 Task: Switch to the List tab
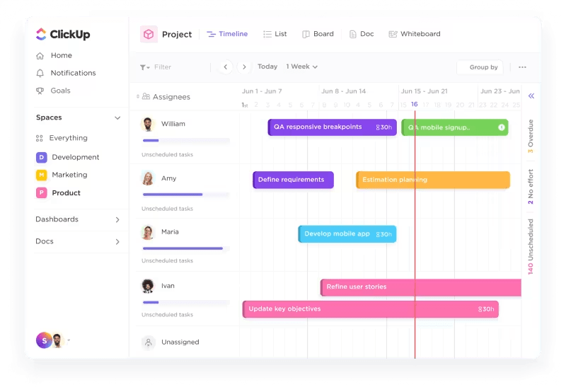pyautogui.click(x=275, y=34)
